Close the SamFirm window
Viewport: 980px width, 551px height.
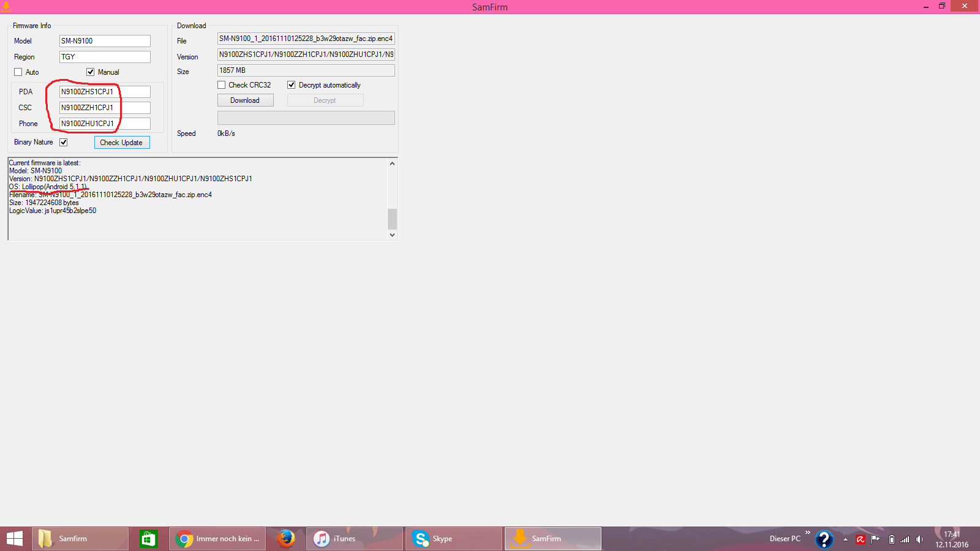click(965, 6)
